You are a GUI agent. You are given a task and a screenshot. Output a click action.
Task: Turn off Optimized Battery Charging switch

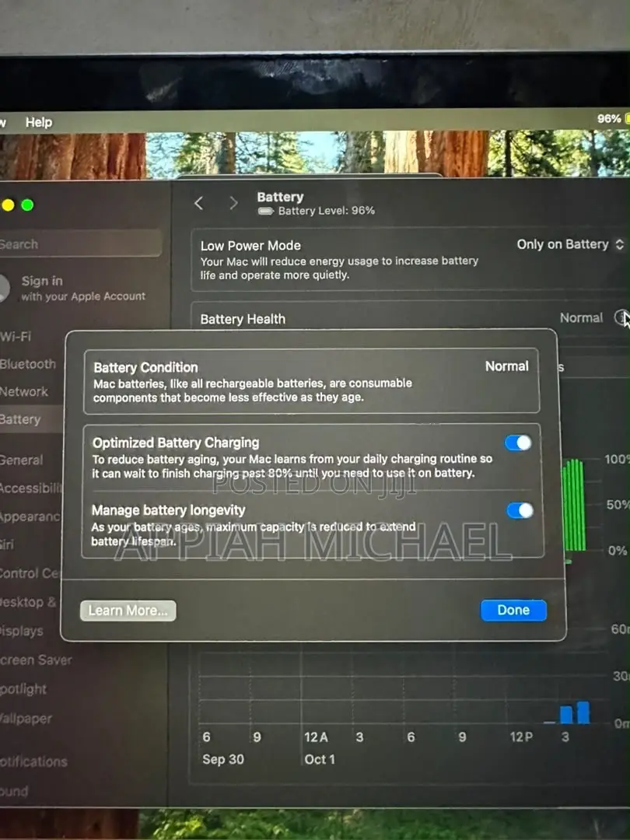pyautogui.click(x=518, y=443)
